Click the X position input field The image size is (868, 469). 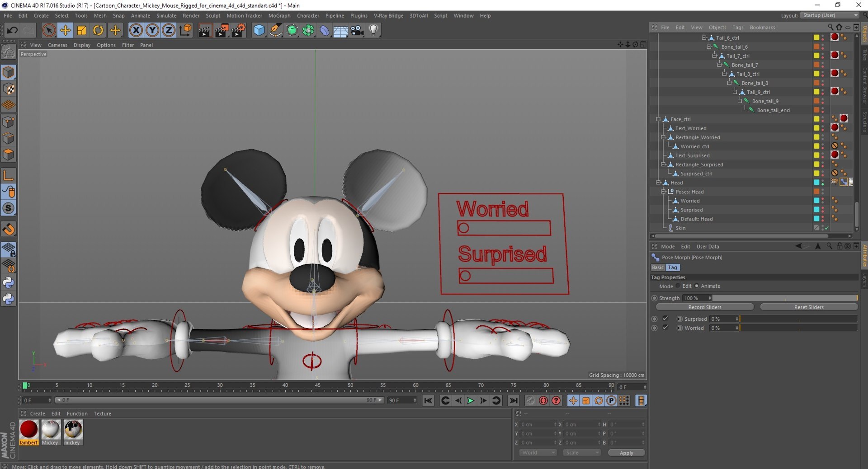tap(538, 425)
